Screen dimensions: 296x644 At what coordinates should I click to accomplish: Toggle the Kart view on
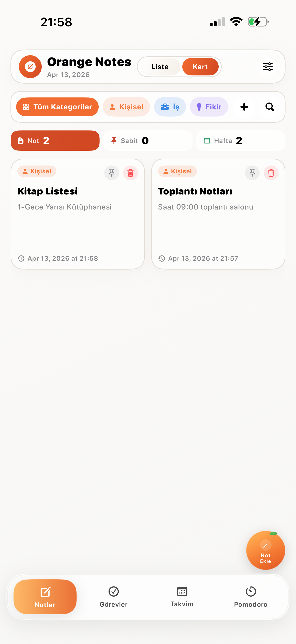(200, 66)
